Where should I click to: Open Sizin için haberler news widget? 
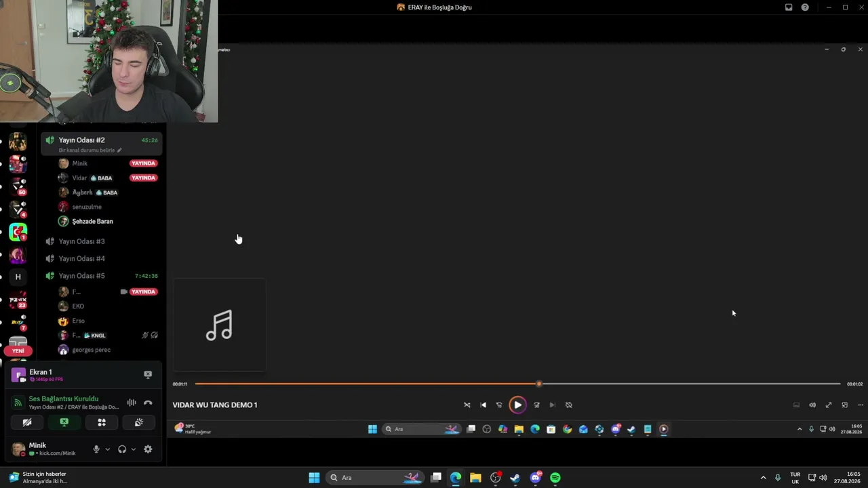[x=39, y=478]
